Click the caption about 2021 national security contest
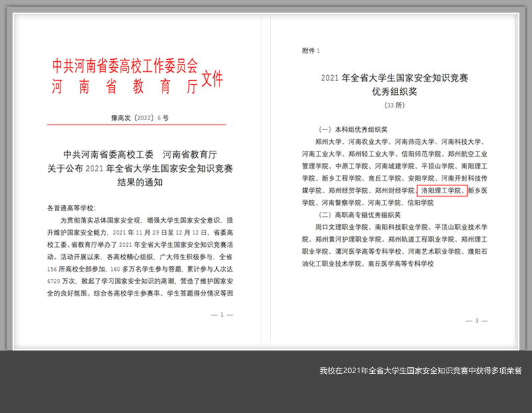This screenshot has width=532, height=413. pos(420,371)
